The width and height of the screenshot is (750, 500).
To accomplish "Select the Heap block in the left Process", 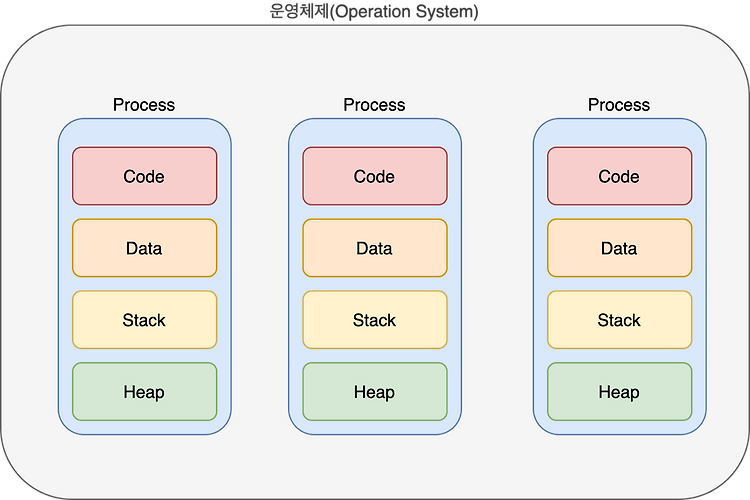I will (144, 391).
